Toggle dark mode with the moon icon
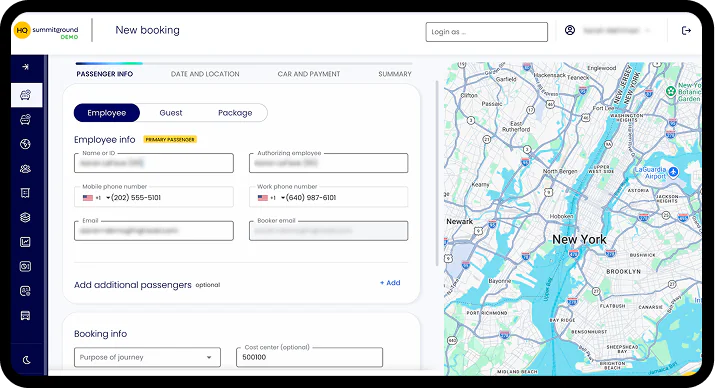Image resolution: width=715 pixels, height=388 pixels. coord(26,360)
